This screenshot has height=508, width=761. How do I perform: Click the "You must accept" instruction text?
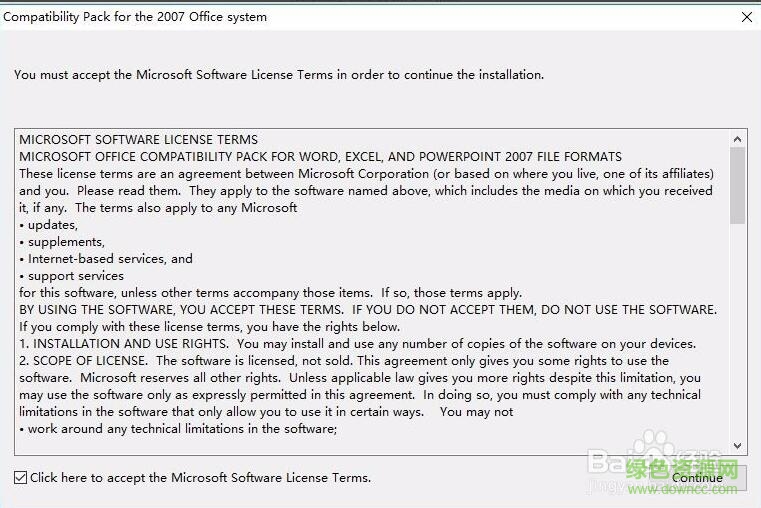[x=279, y=75]
